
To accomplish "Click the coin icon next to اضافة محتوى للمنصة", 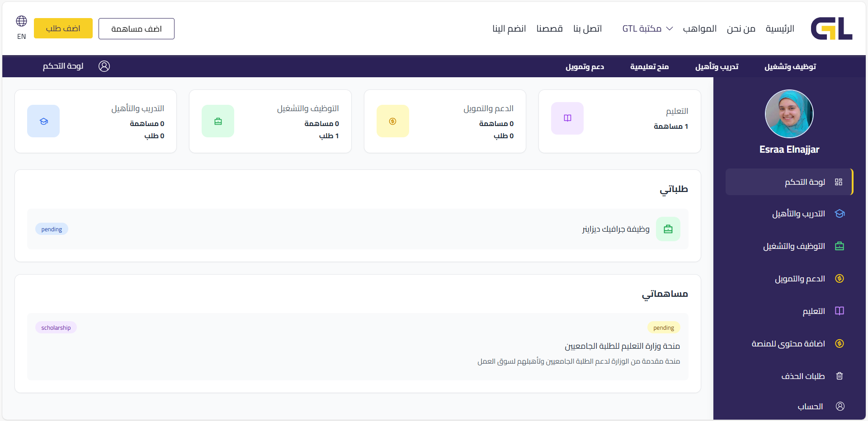I will point(840,344).
